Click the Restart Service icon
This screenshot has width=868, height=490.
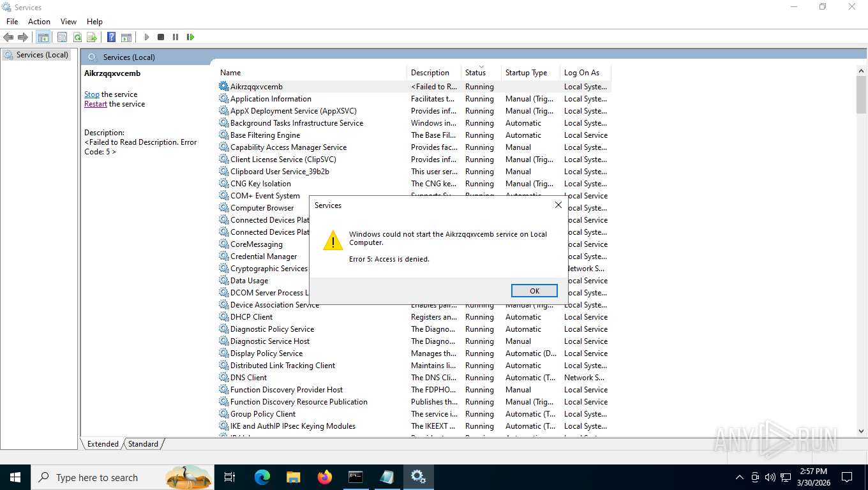(190, 37)
